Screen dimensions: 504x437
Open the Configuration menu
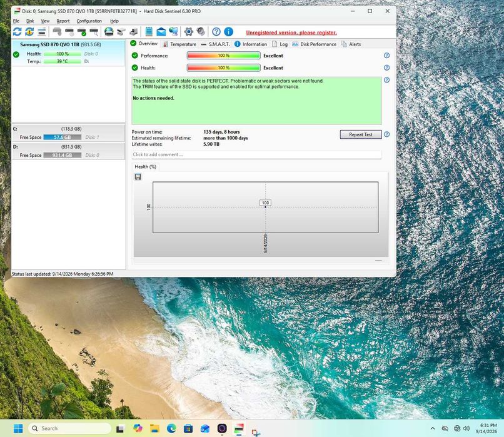(89, 21)
